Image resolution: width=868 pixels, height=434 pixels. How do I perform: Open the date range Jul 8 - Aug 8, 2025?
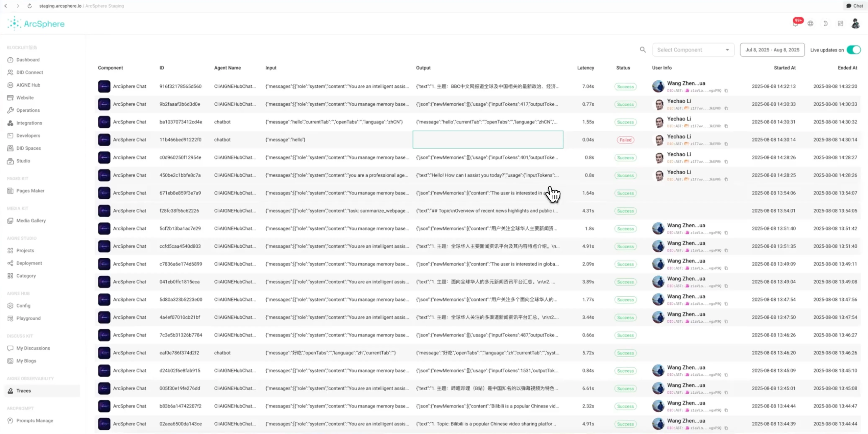772,50
